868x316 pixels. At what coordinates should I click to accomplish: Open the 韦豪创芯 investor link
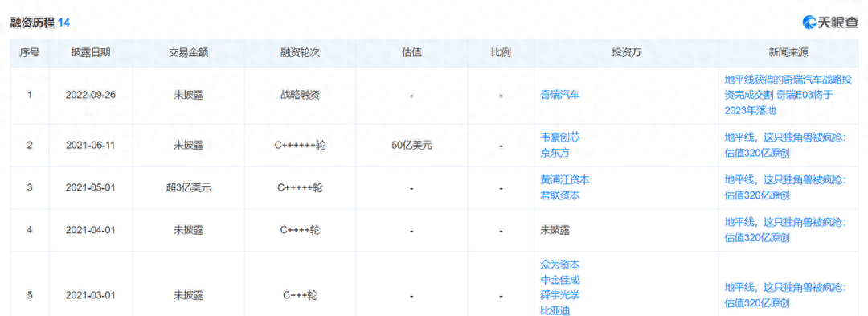pos(559,137)
